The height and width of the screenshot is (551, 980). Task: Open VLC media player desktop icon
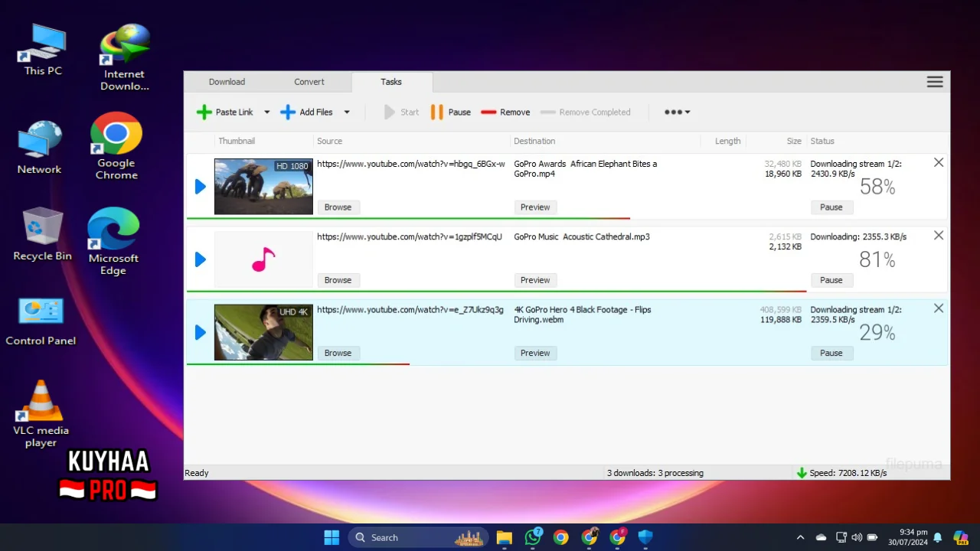pos(41,413)
